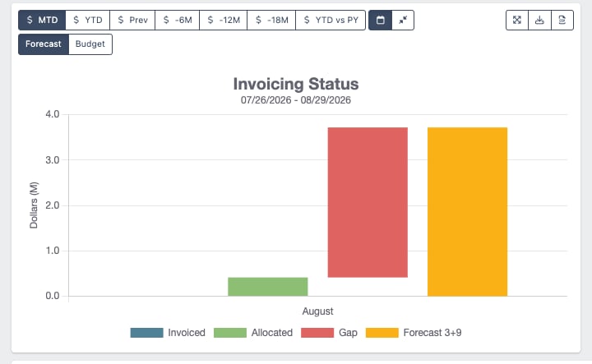
Task: Click the 2.0 axis tick label
Action: [53, 205]
